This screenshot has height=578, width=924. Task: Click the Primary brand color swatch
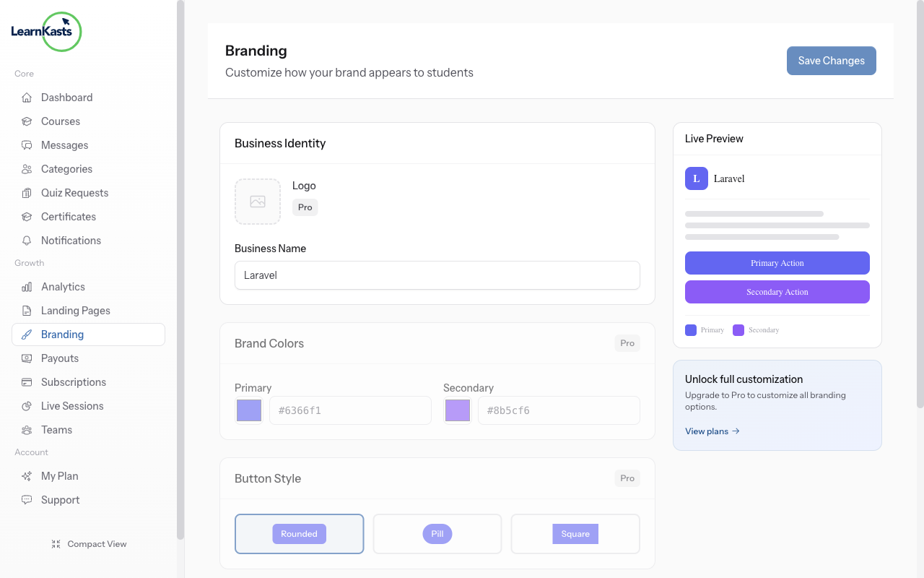point(248,410)
